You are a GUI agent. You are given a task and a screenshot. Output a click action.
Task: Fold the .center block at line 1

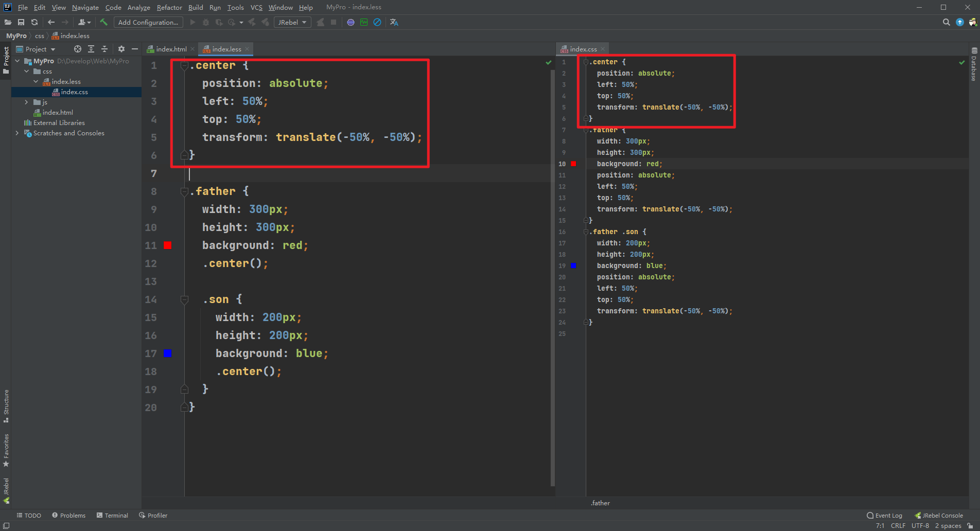click(x=184, y=65)
